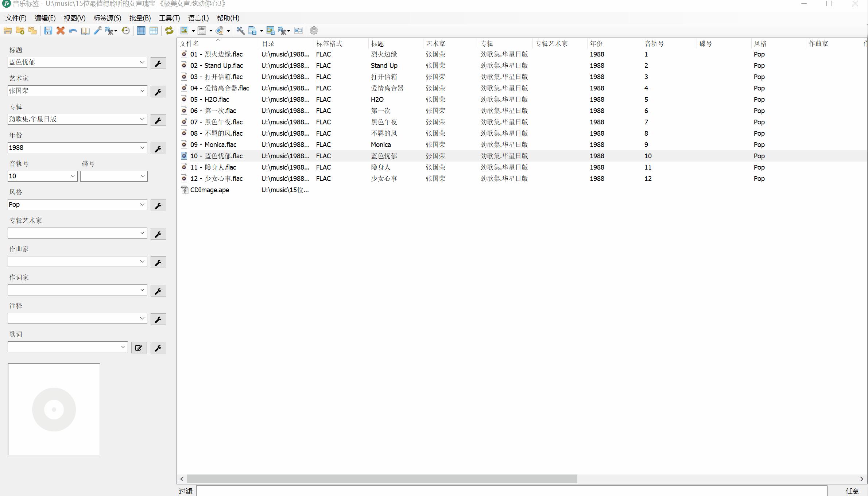868x496 pixels.
Task: Click the gray settings gear icon
Action: (314, 31)
